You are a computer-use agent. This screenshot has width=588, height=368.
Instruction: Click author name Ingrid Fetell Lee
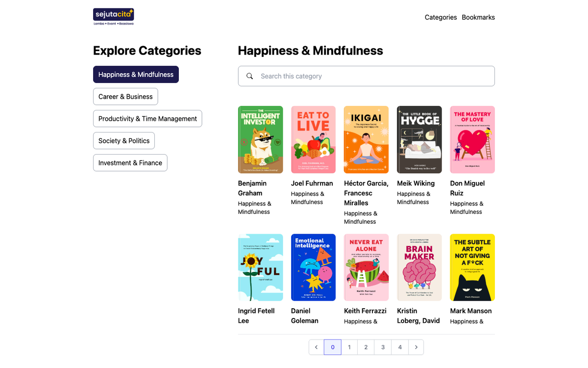[x=256, y=316]
